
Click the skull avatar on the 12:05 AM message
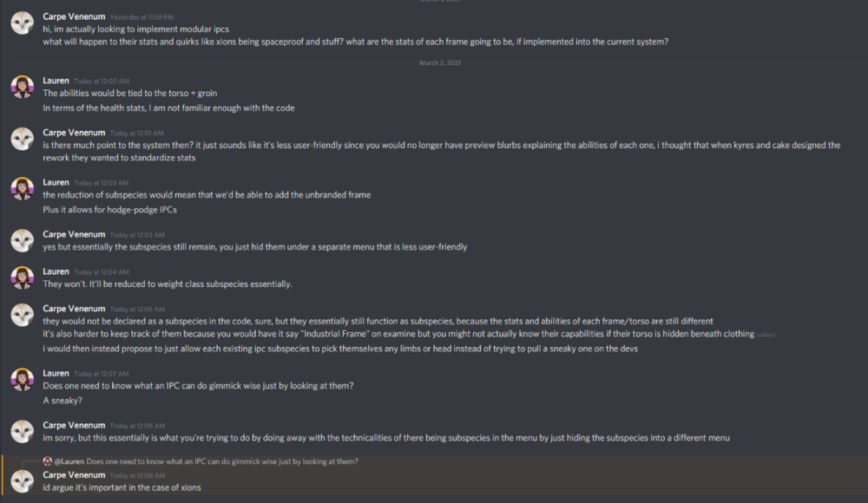point(22,316)
